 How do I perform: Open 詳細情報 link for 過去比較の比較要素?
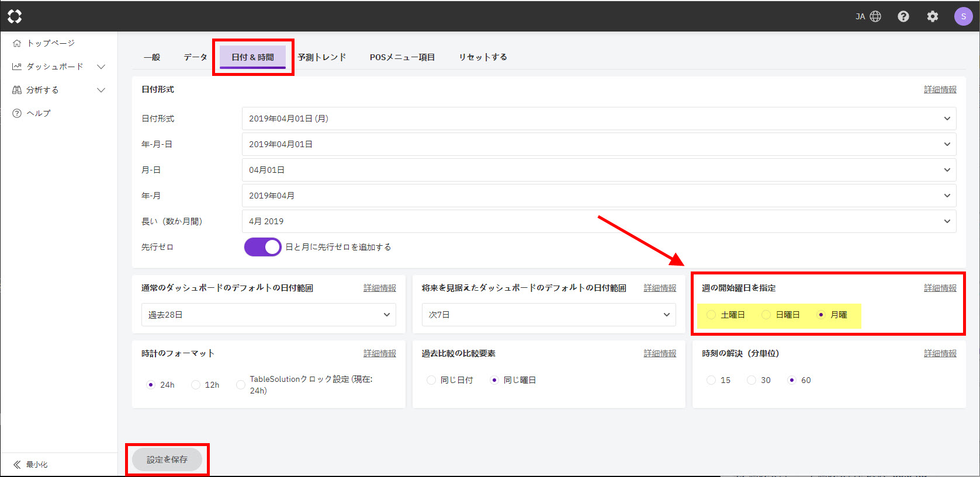(x=660, y=353)
